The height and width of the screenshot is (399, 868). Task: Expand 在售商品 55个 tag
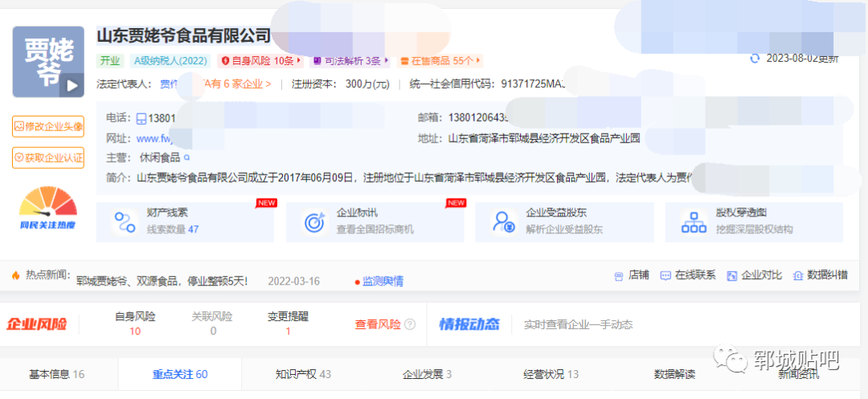440,60
